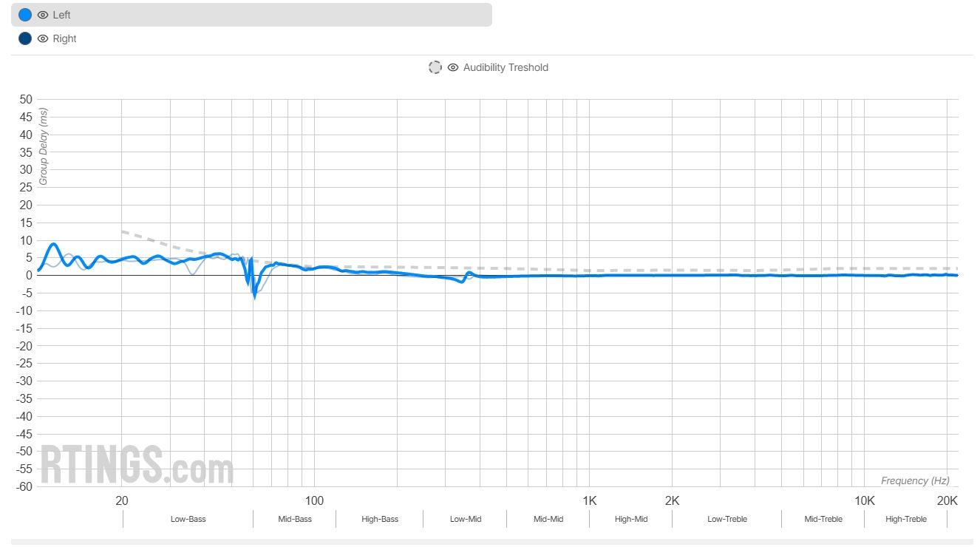Toggle the eye icon next to Left
Image resolution: width=980 pixels, height=547 pixels.
[x=43, y=15]
